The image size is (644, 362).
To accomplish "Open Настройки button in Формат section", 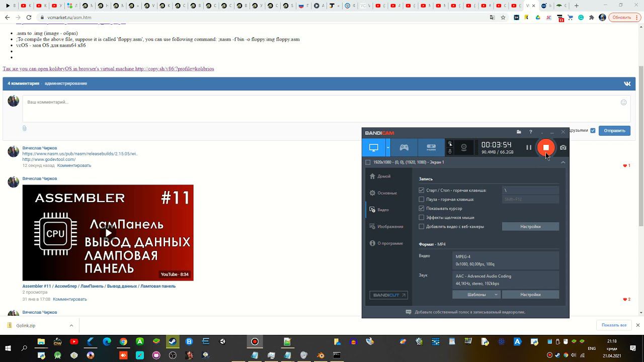I will coord(530,295).
